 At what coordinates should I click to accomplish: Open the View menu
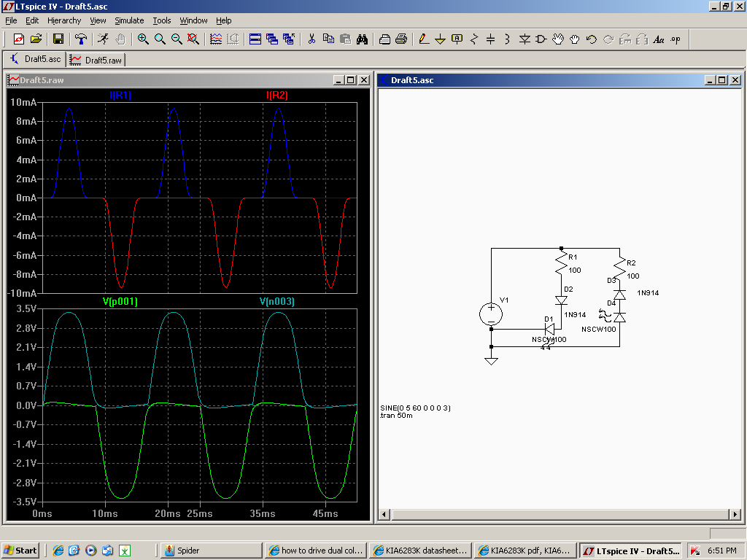(x=98, y=20)
